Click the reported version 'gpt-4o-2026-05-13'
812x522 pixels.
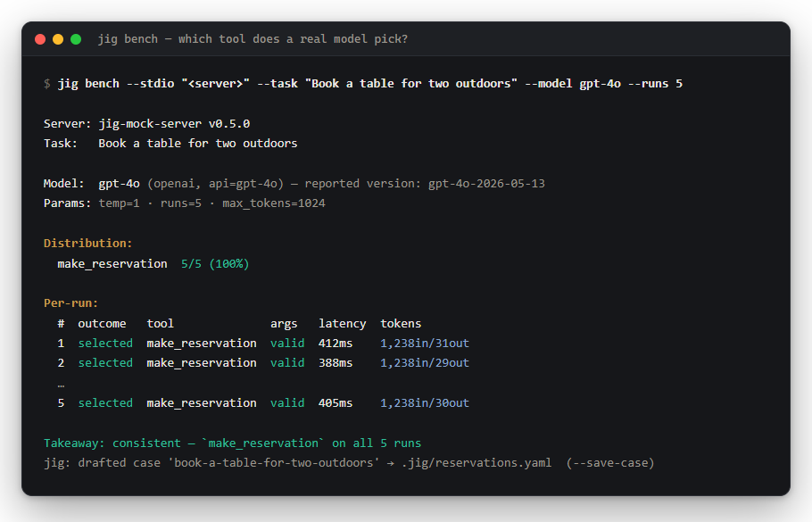(486, 184)
